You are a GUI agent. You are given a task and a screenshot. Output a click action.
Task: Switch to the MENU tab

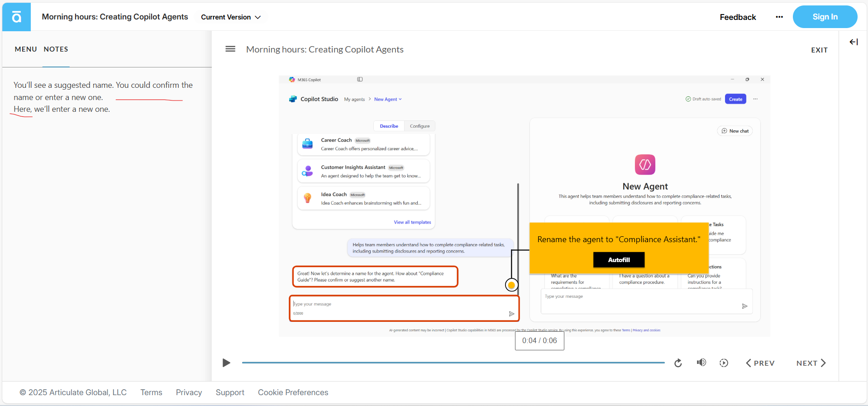click(26, 49)
